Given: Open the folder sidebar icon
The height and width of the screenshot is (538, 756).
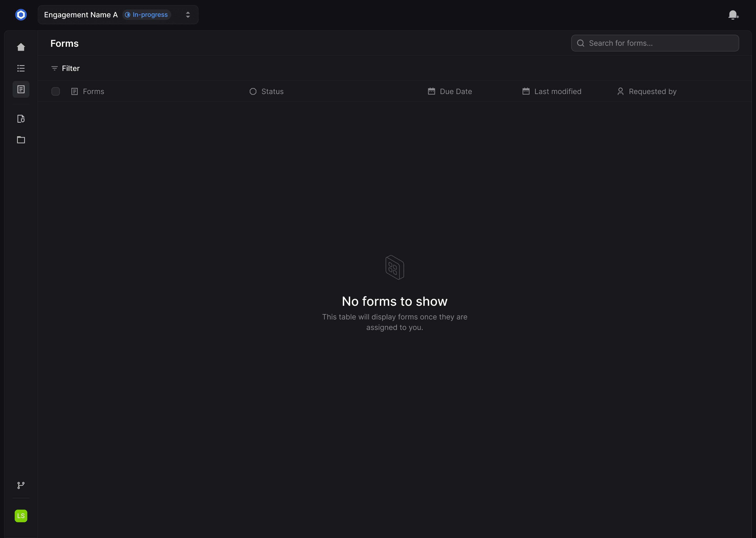Looking at the screenshot, I should coord(21,140).
